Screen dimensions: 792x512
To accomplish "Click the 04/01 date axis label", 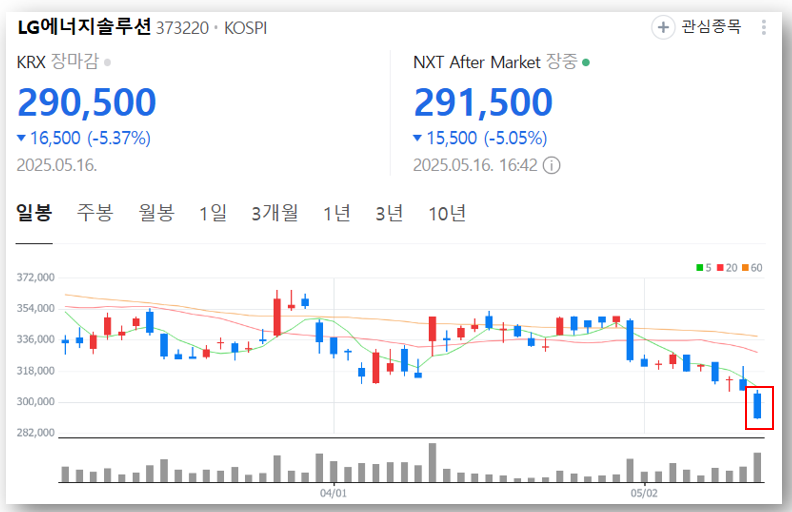I will (333, 493).
